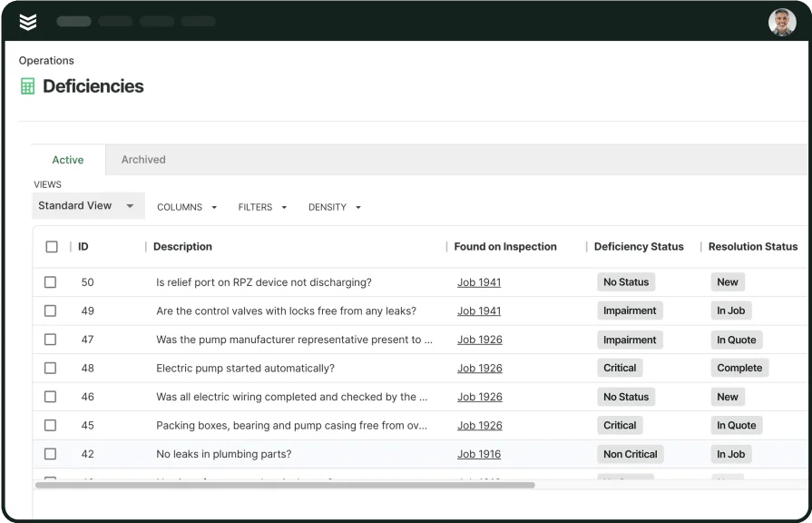Image resolution: width=812 pixels, height=523 pixels.
Task: Expand the FILTERS menu
Action: click(x=262, y=207)
